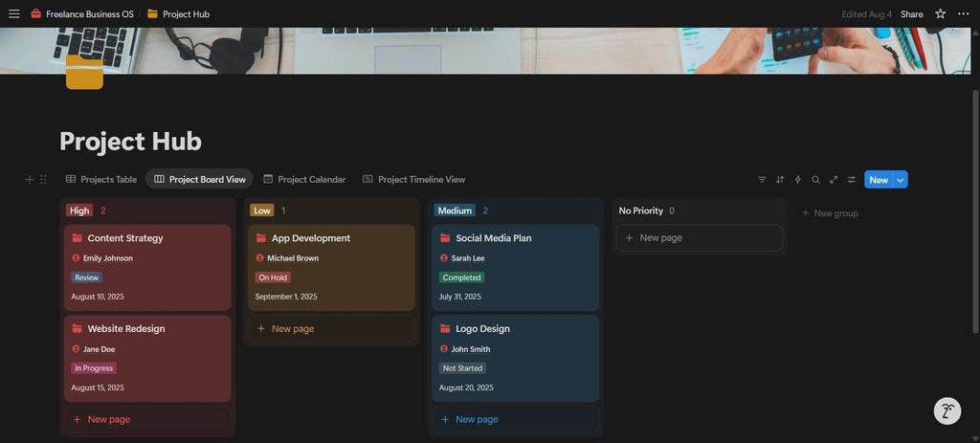Click the Share button
Screen dimensions: 980x443
click(912, 13)
